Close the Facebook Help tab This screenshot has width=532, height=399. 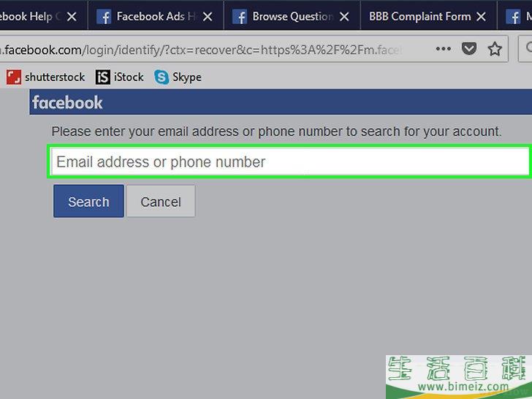(72, 16)
